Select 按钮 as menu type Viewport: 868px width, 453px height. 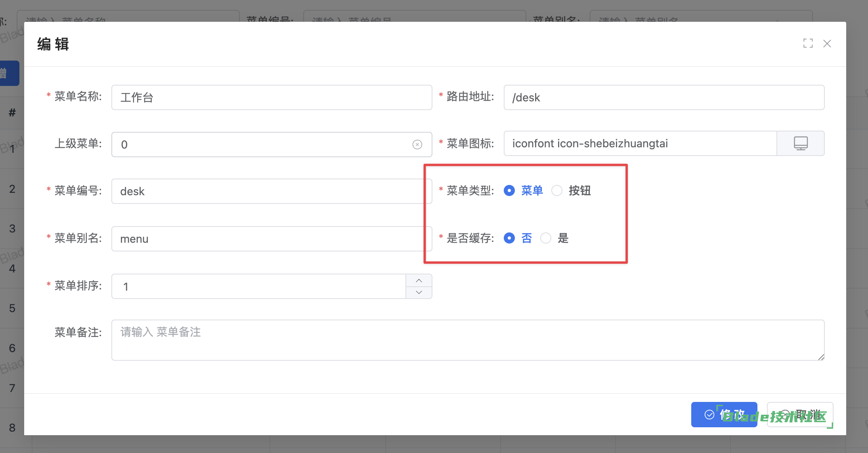click(x=571, y=190)
